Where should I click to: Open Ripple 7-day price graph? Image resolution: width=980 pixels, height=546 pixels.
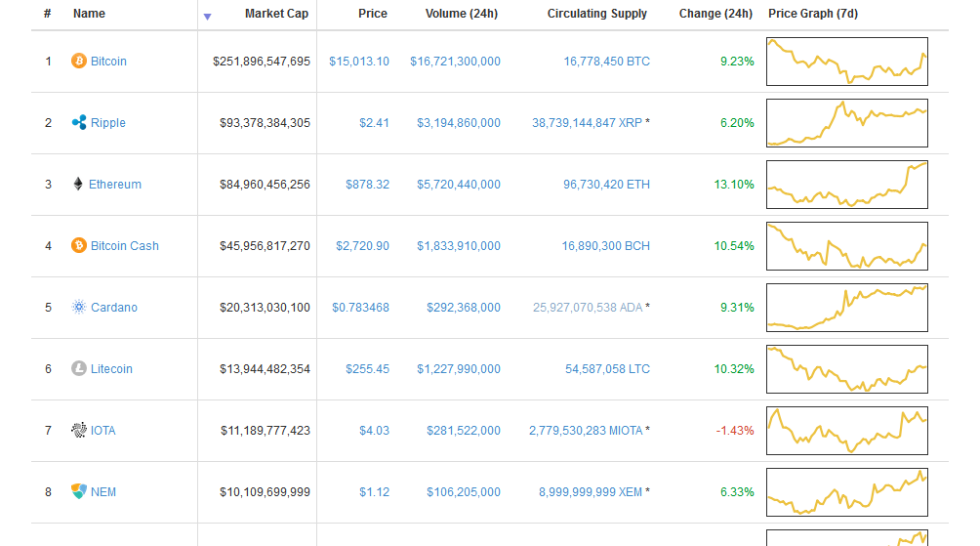tap(847, 123)
